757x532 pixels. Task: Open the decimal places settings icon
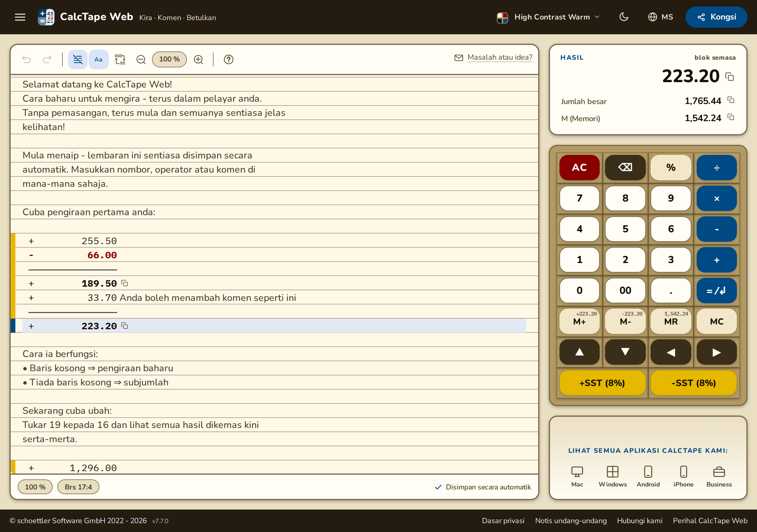click(x=120, y=59)
